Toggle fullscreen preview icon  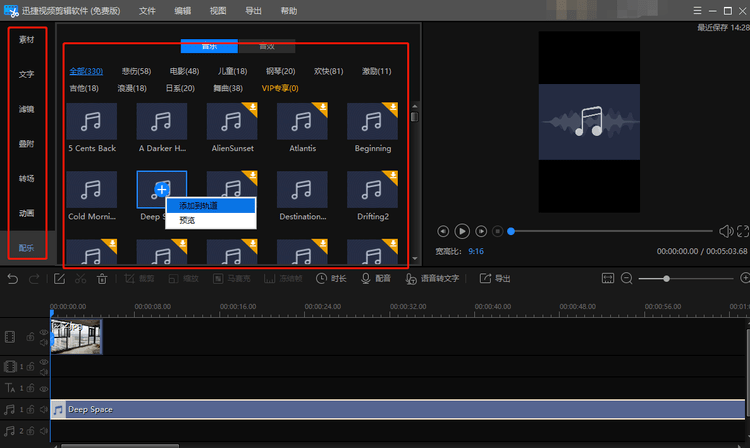tap(743, 231)
